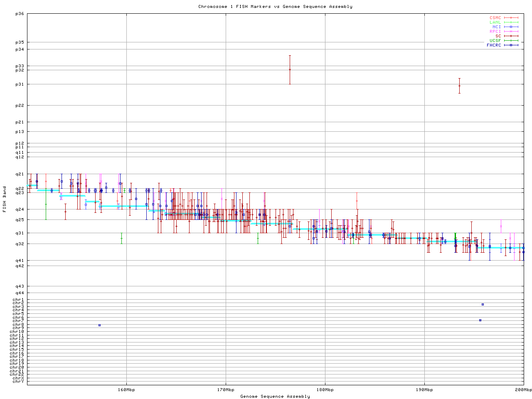Click the UCSF legend marker symbol
Screen dimensions: 532x399
[511, 41]
